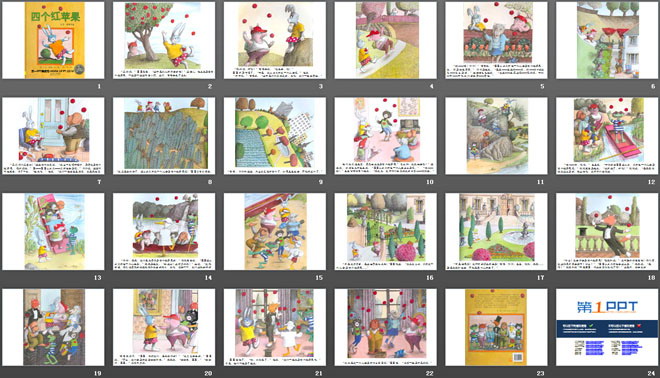Choose slide 5 with the garden fence

point(496,40)
